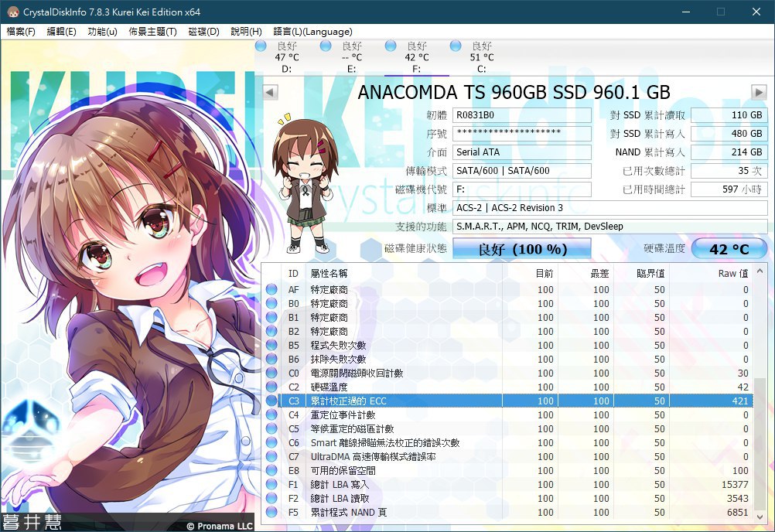Select the UltraDMA 高速傳輸模式錯誤率 row
This screenshot has height=532, width=775.
[507, 456]
